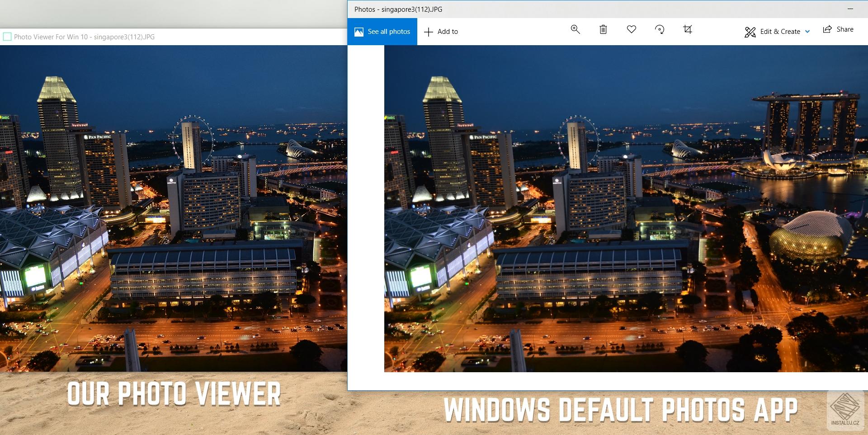
Task: Select the Zoom magnifier tool
Action: (575, 29)
